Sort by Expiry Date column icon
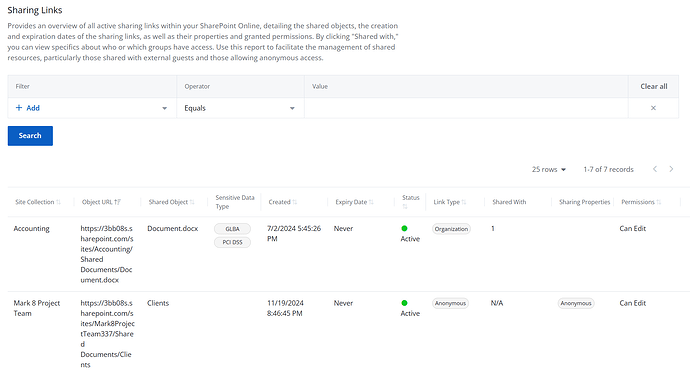690x371 pixels. 371,202
